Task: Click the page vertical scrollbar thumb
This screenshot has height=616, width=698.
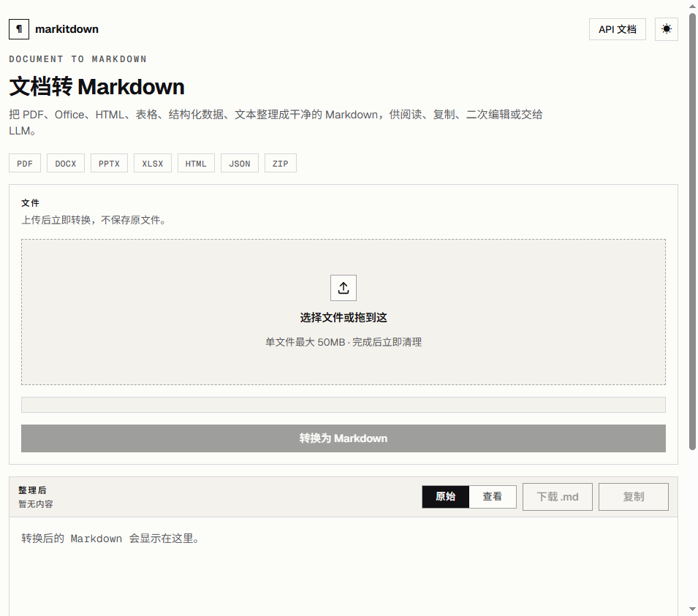Action: coord(692,232)
